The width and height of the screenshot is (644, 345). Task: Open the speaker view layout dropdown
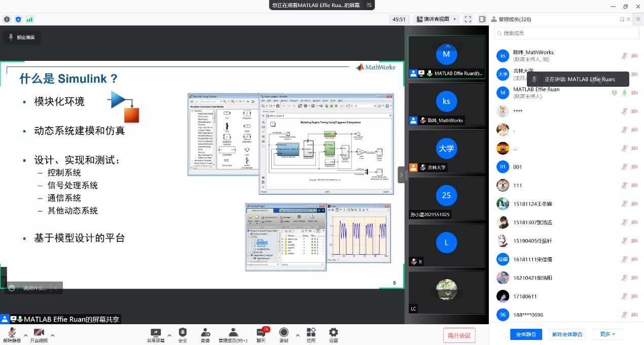437,19
